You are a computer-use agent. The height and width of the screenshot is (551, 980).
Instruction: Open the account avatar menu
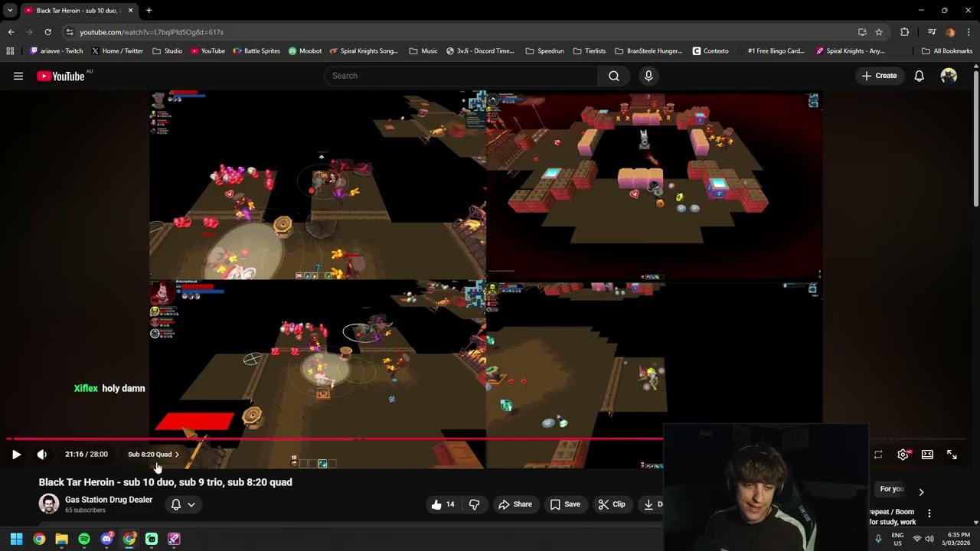[949, 76]
